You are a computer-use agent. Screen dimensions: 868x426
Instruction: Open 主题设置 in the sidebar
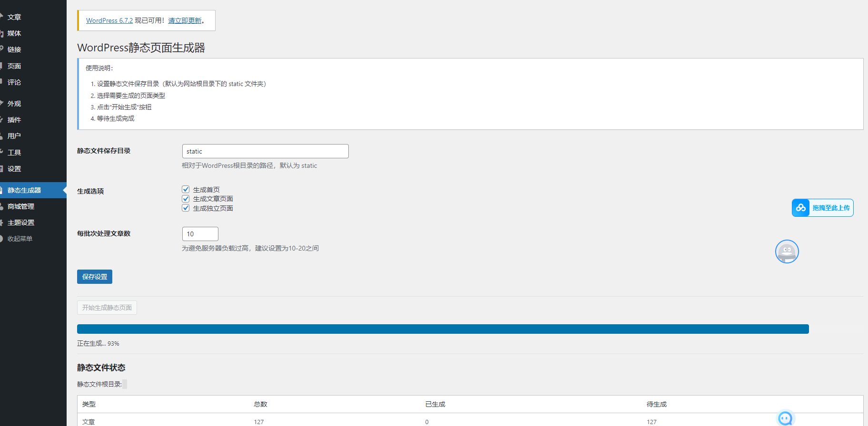click(21, 223)
